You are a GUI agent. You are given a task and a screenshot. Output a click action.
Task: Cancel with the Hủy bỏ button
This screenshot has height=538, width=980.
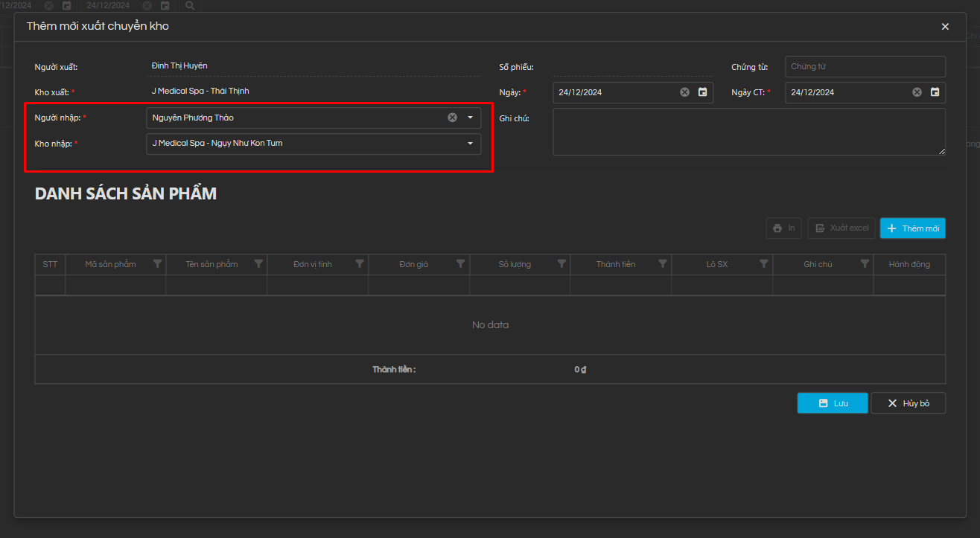(908, 403)
